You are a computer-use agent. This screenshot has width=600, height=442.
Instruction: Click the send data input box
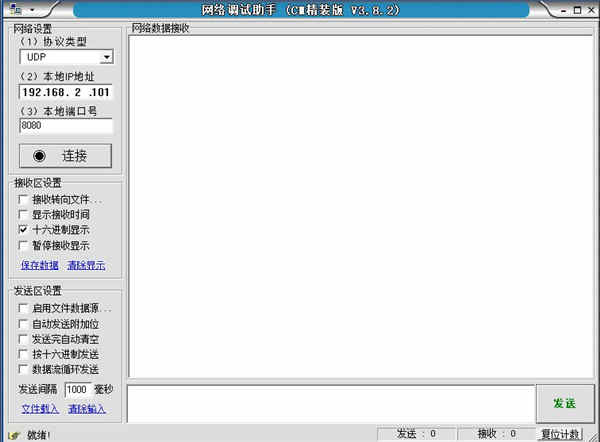pyautogui.click(x=331, y=404)
